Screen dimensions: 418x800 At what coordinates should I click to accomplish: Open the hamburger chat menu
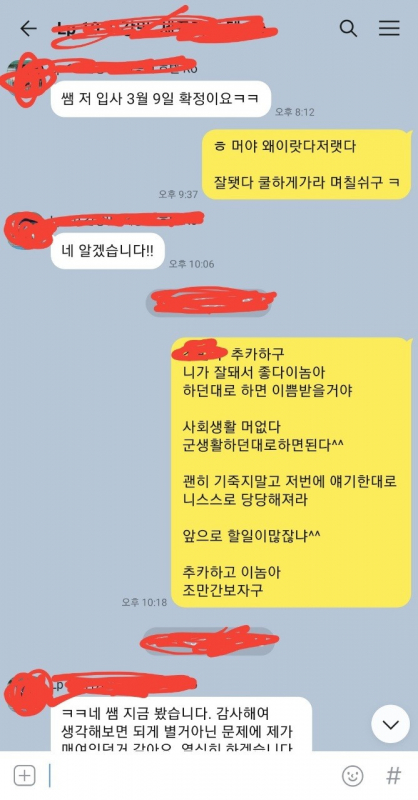point(389,29)
